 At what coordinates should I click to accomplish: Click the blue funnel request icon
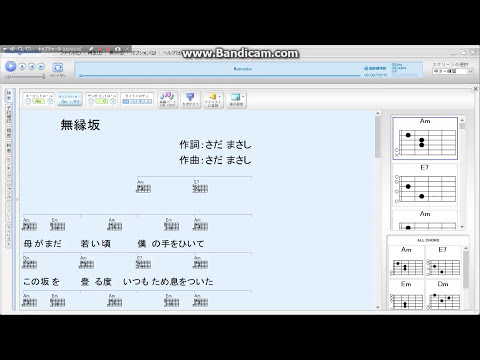190,99
